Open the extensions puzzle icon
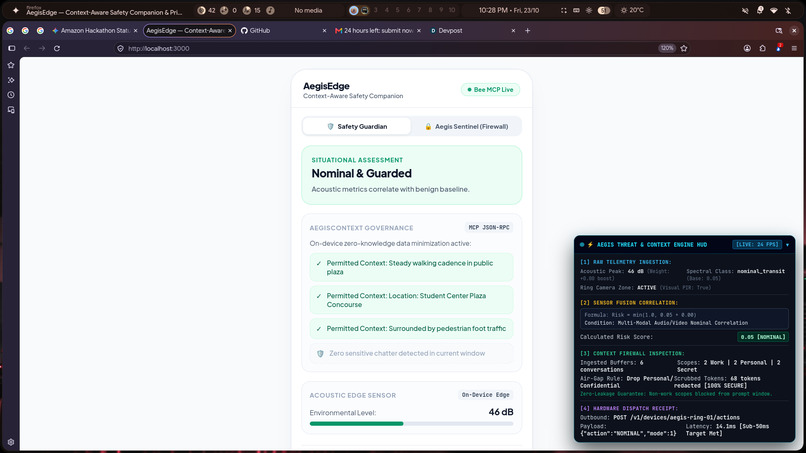 point(762,48)
